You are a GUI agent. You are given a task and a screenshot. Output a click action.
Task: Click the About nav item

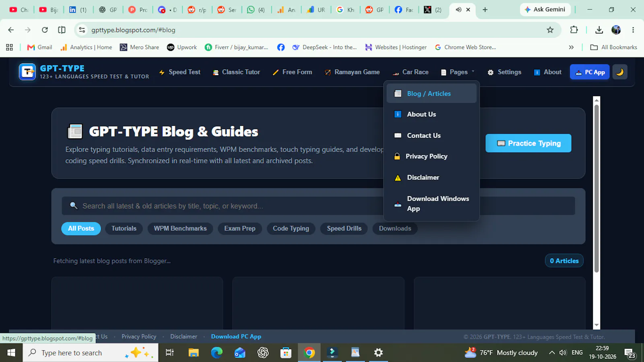[x=547, y=72]
